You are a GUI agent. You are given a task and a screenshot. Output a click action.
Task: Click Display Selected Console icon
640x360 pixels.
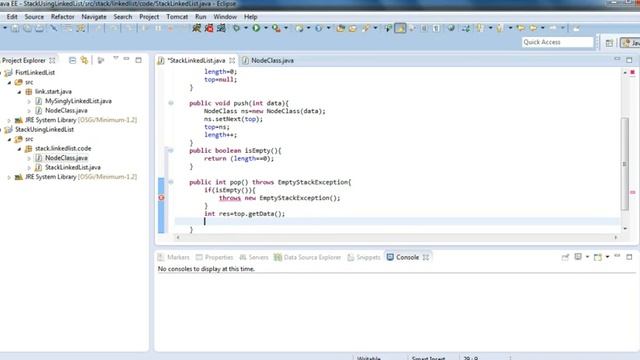click(578, 257)
